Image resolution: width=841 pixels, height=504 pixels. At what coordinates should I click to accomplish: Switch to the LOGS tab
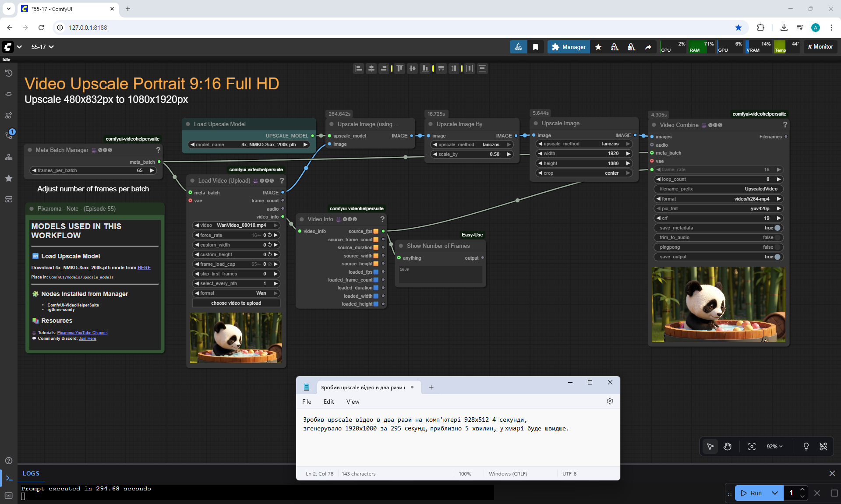pos(31,473)
